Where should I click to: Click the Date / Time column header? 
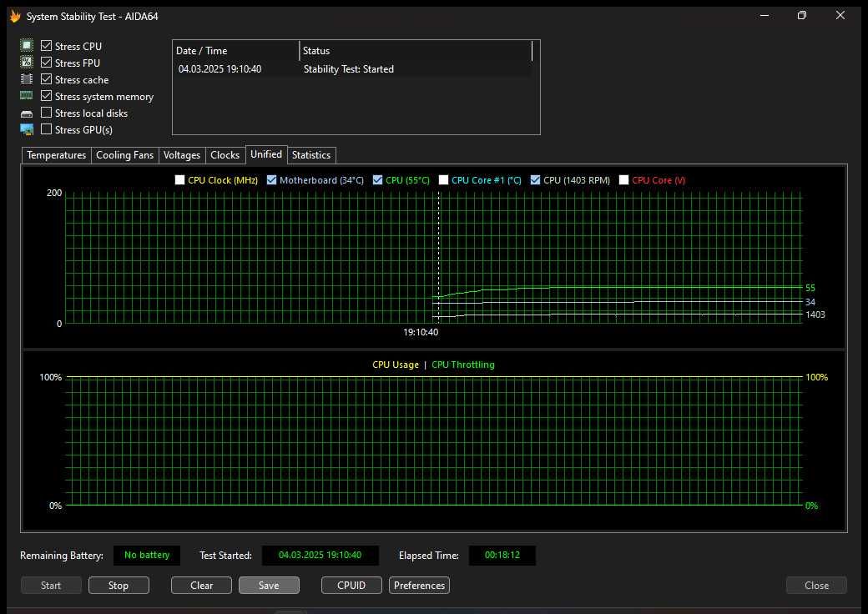point(236,50)
